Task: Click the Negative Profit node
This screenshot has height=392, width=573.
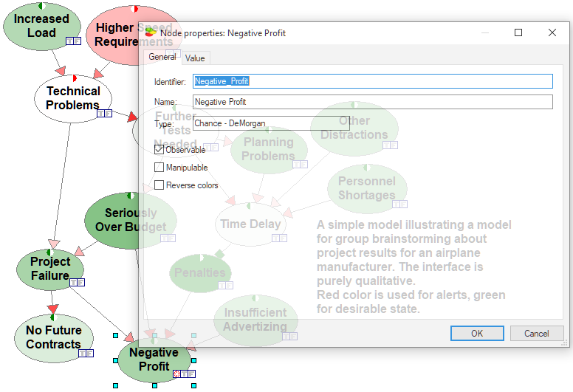Action: coord(154,360)
